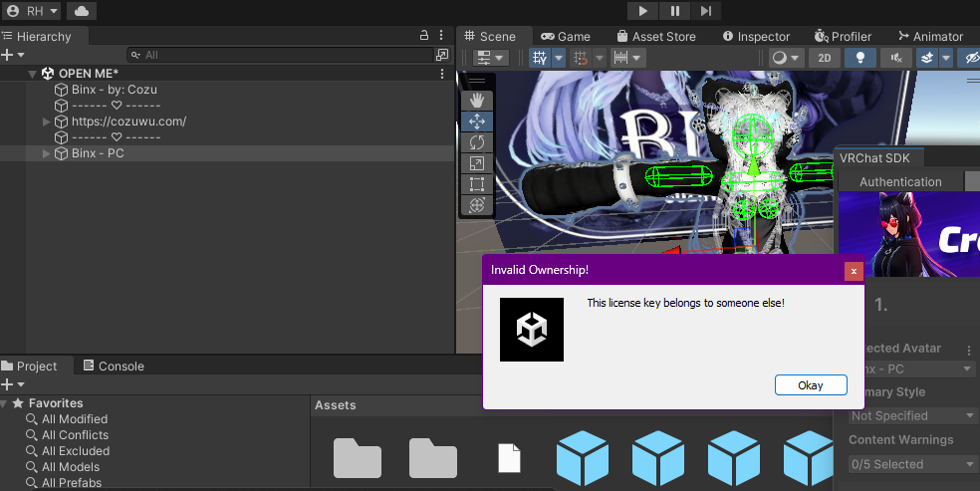Open the Project create (+) dropdown

coord(13,384)
